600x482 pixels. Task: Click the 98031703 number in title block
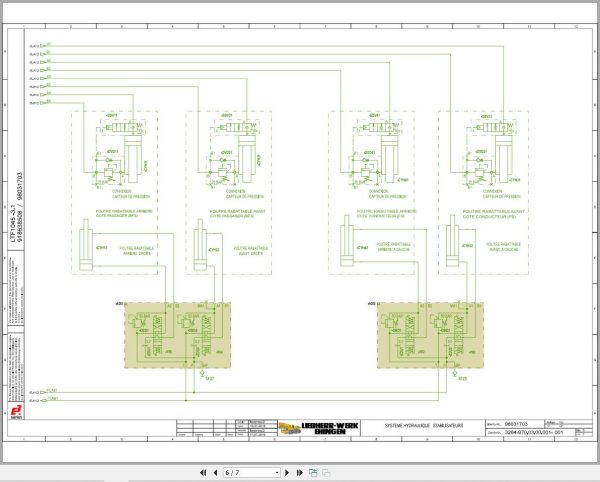pyautogui.click(x=516, y=424)
